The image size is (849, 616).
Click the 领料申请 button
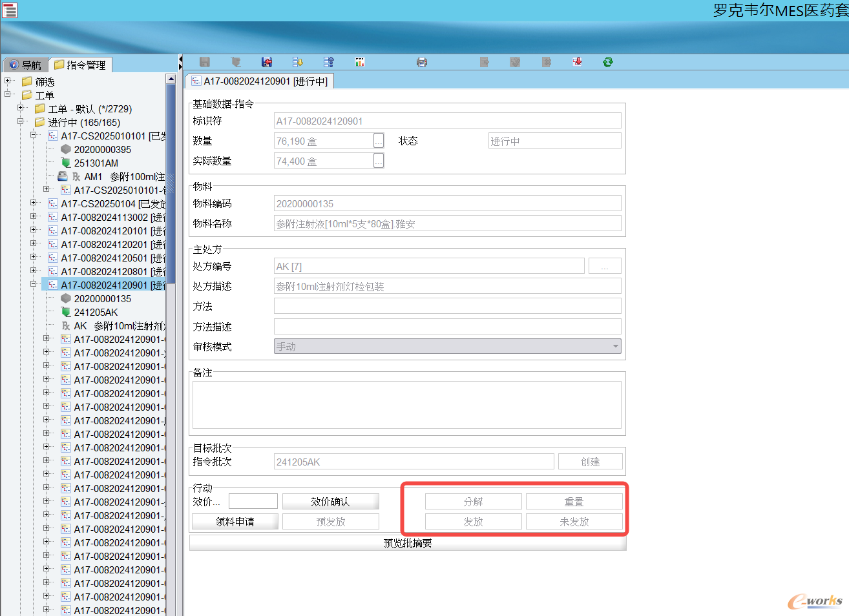click(x=235, y=522)
